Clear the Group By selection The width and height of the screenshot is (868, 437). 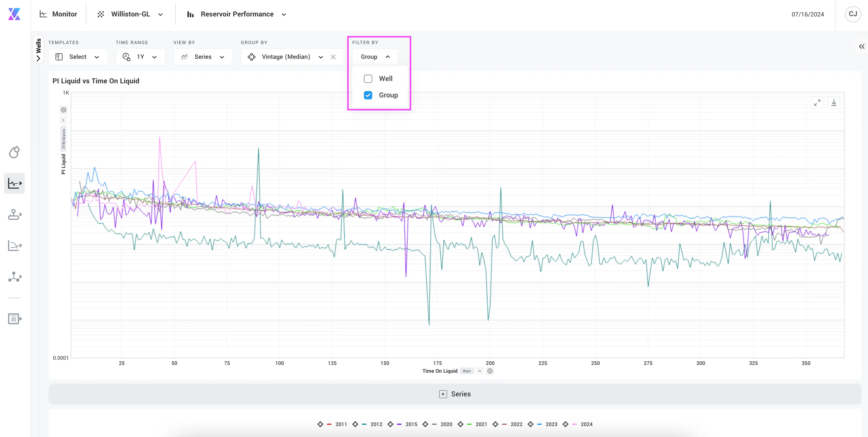coord(333,57)
